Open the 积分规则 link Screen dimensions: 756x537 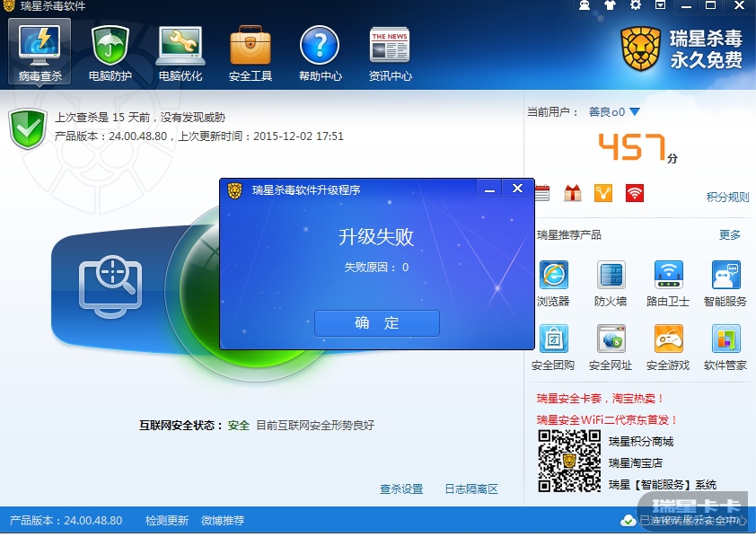727,198
